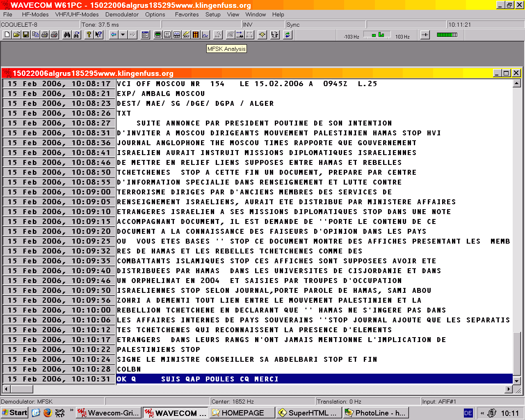Open the HF-Modes menu
The height and width of the screenshot is (420, 525).
(35, 14)
